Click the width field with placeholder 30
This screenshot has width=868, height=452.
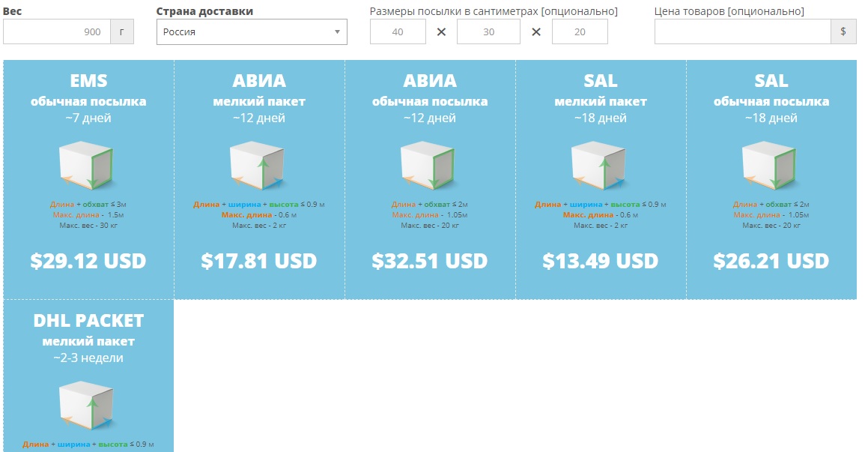click(488, 31)
